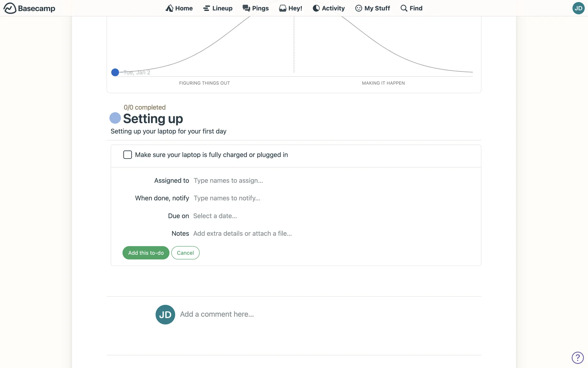Image resolution: width=588 pixels, height=368 pixels.
Task: Open the Lineup view
Action: coord(217,8)
